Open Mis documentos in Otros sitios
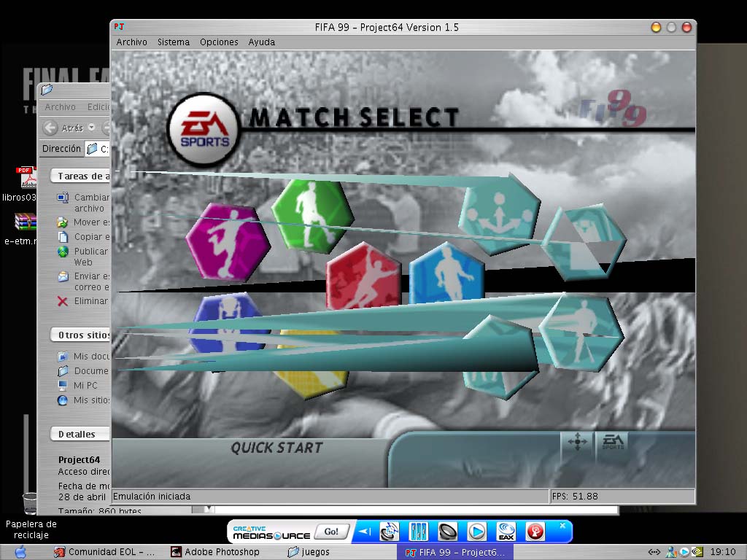747x560 pixels. click(x=84, y=356)
